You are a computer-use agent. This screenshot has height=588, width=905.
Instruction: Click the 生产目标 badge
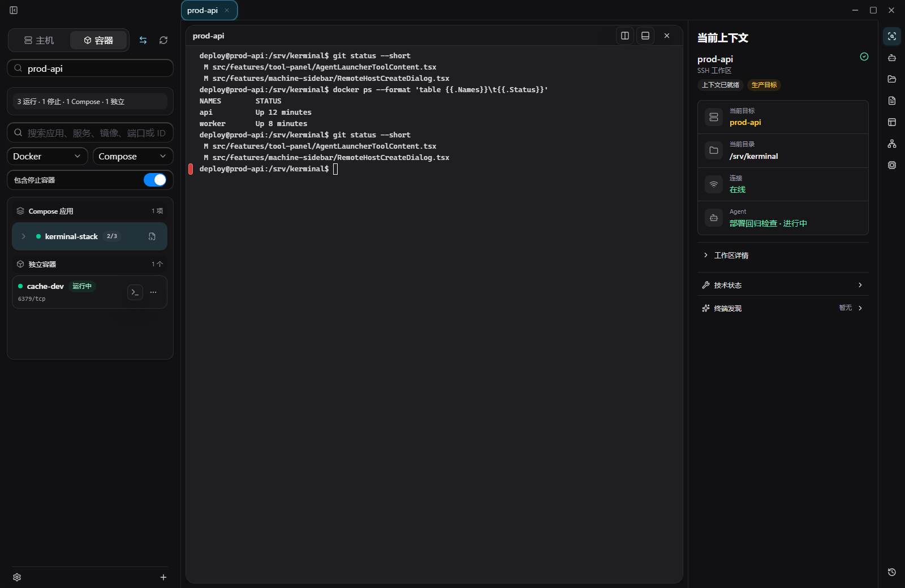pyautogui.click(x=764, y=85)
